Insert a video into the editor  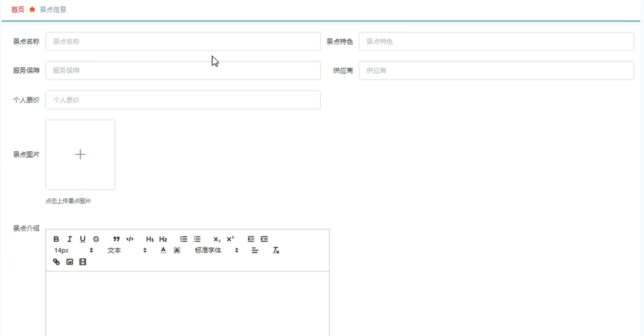click(x=82, y=262)
